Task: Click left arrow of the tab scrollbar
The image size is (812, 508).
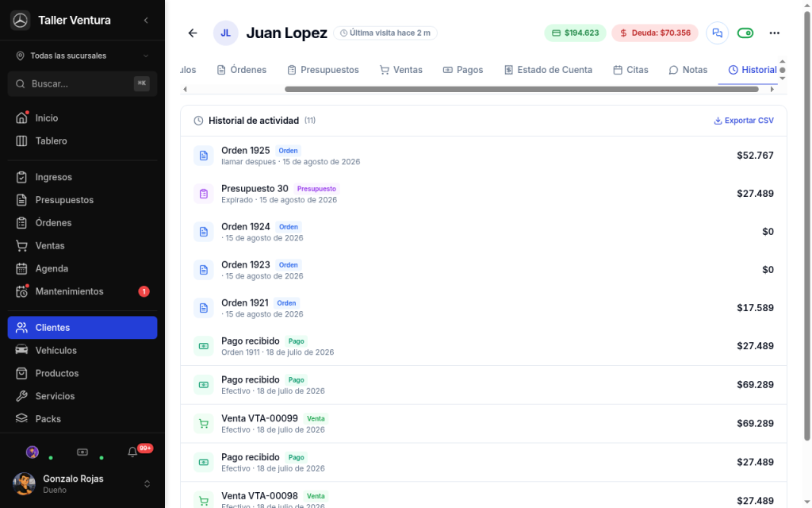Action: click(185, 89)
